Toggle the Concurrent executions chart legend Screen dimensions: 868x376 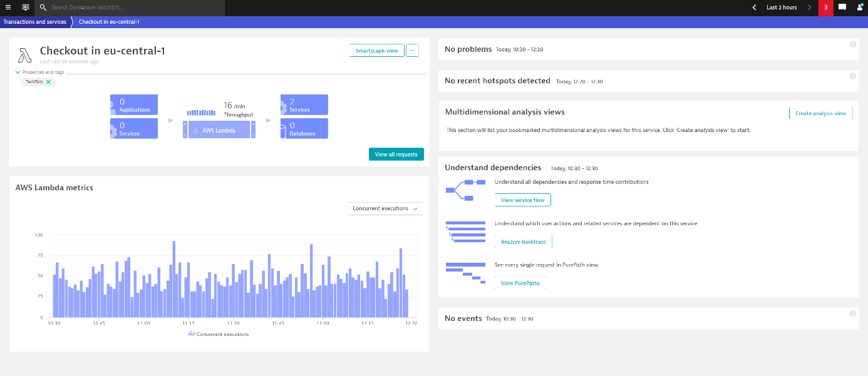(219, 334)
